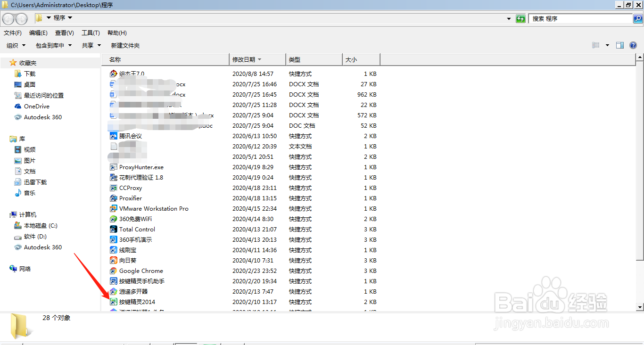Click the back navigation arrow button
The height and width of the screenshot is (345, 644).
(8, 18)
